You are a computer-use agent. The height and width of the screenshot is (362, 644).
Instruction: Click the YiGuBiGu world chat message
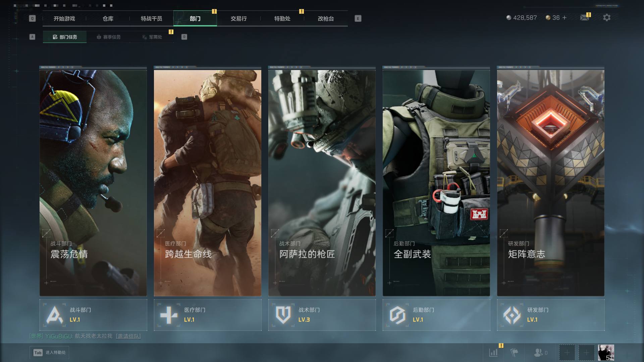85,336
